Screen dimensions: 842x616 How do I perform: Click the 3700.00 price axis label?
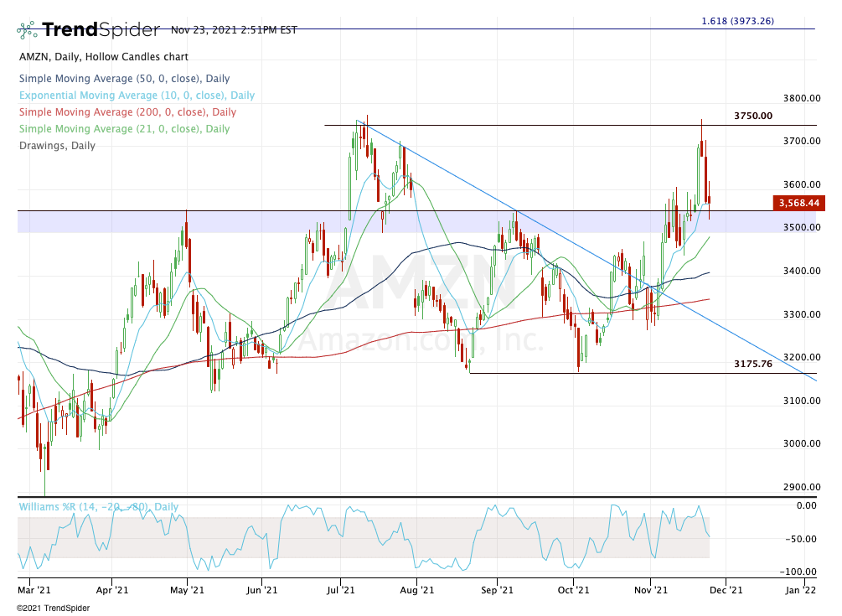coord(803,141)
